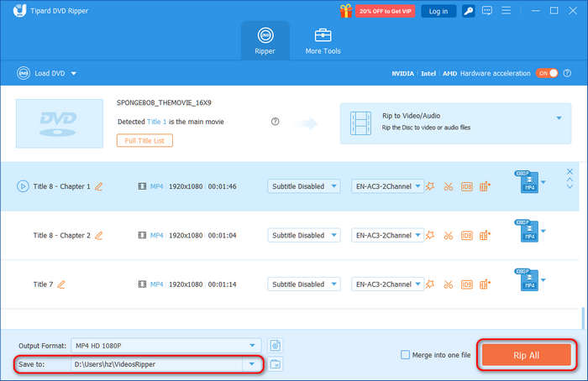Click the gift box icon
The image size is (588, 381).
pyautogui.click(x=346, y=11)
